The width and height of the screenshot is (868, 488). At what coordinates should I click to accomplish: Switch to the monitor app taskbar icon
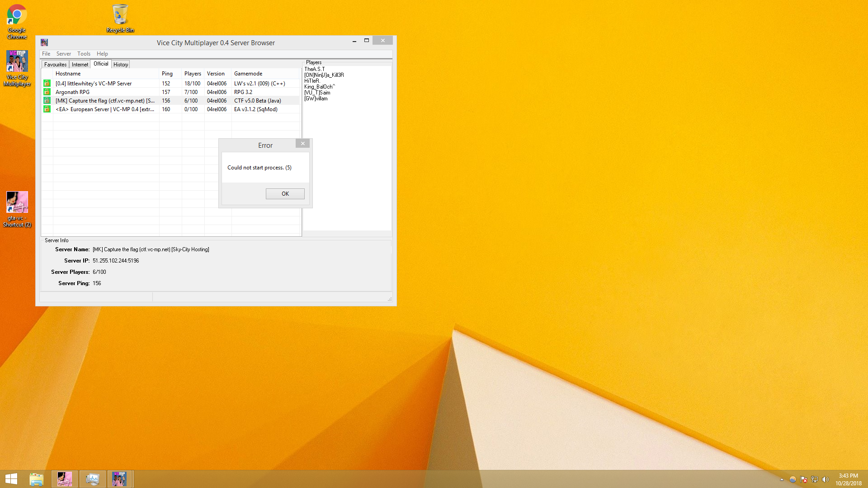[x=92, y=479]
